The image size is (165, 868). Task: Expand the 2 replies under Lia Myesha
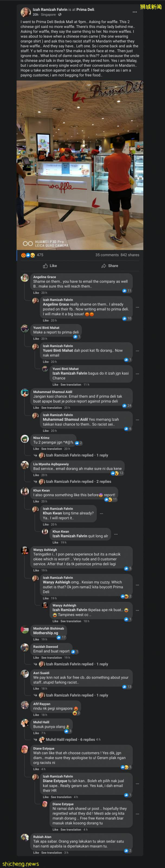click(78, 481)
